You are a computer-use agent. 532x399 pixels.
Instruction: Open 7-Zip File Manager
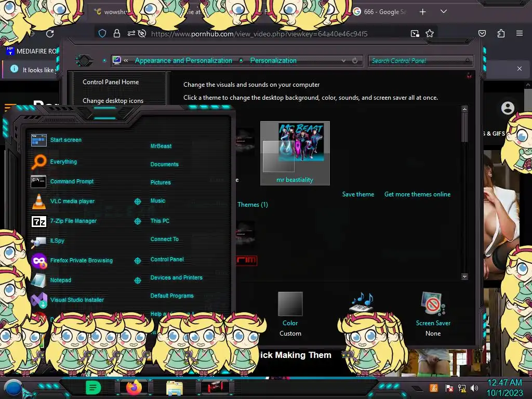[64, 221]
